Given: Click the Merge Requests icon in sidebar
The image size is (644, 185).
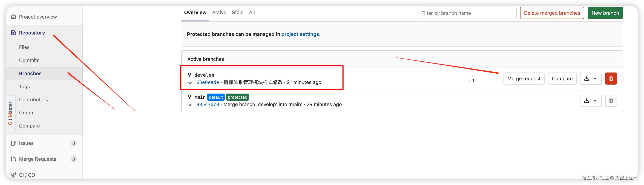Looking at the screenshot, I should coord(13,159).
